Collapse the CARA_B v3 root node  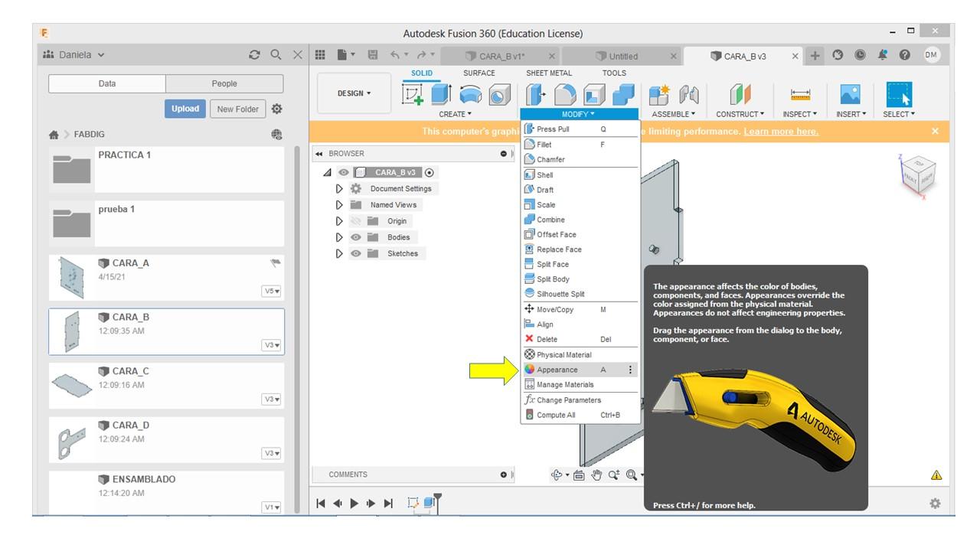coord(328,173)
